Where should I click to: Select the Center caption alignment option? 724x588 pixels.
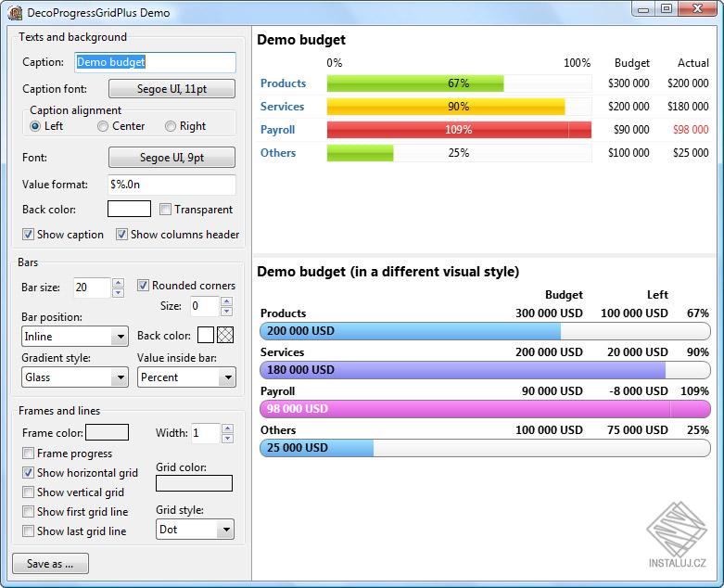pos(103,126)
